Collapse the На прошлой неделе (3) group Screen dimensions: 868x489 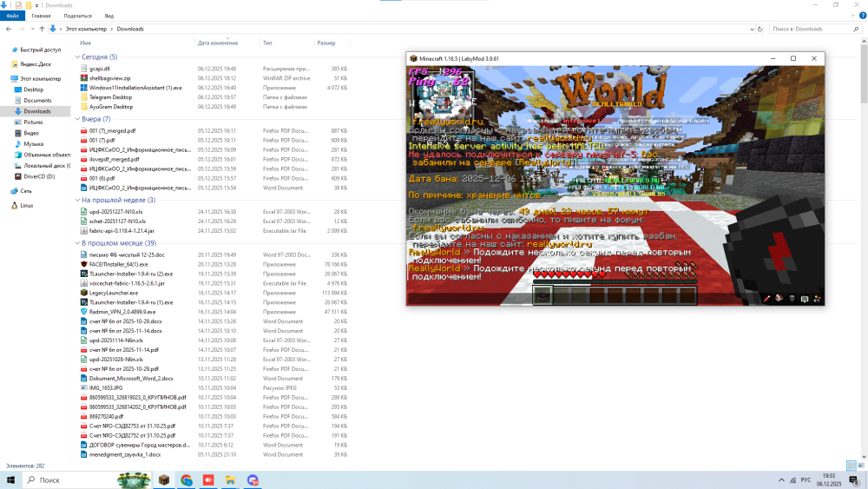point(77,200)
